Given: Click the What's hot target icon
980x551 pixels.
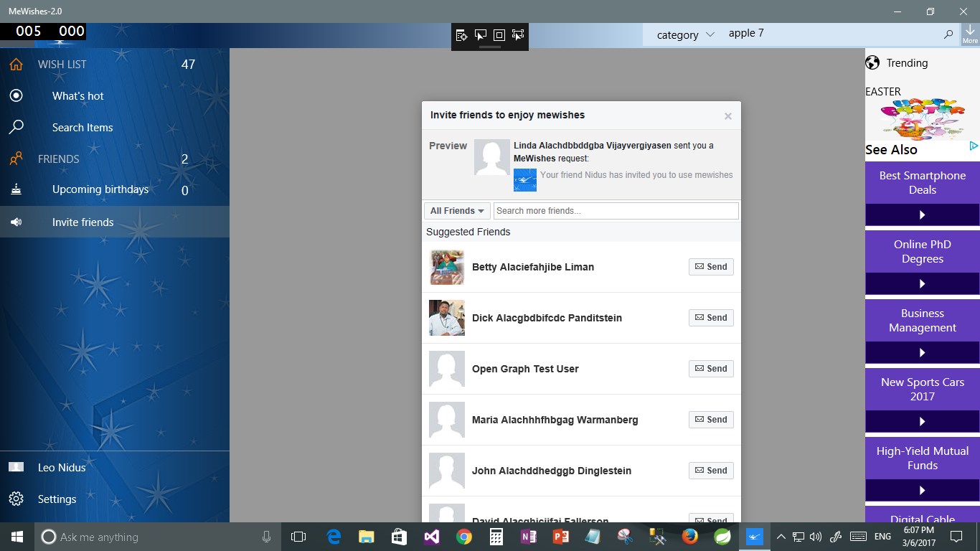Looking at the screenshot, I should (16, 95).
